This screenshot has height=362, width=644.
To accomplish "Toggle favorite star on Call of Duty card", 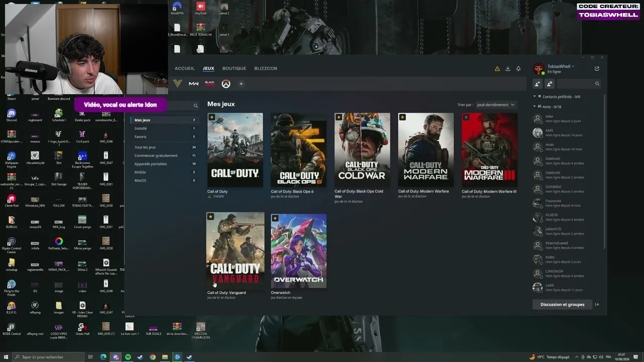I will point(212,117).
